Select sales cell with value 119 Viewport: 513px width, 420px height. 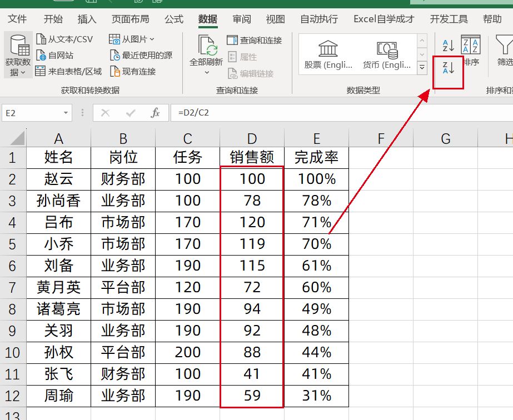coord(252,244)
